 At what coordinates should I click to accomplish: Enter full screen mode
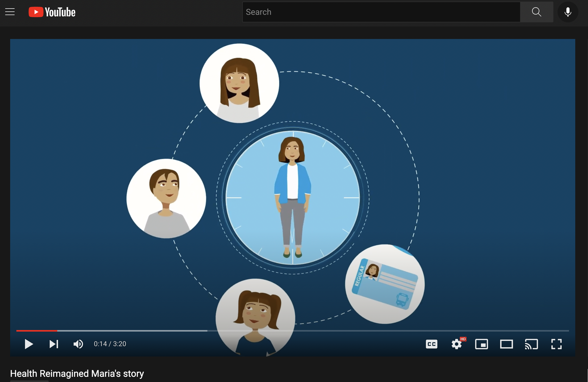(556, 344)
